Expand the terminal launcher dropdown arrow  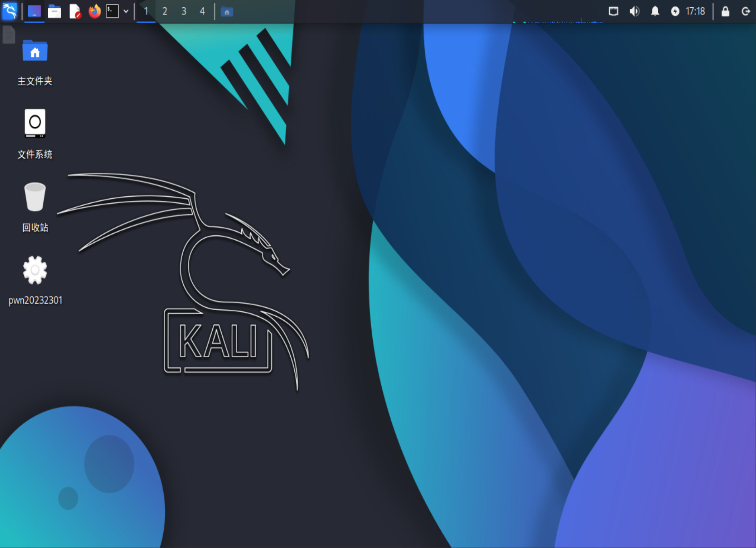(x=126, y=11)
